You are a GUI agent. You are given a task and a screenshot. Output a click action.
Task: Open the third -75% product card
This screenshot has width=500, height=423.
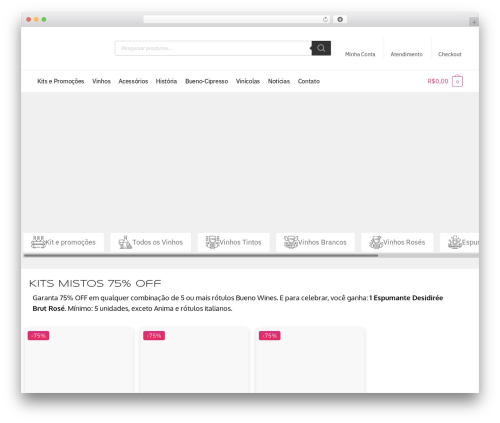coord(310,360)
